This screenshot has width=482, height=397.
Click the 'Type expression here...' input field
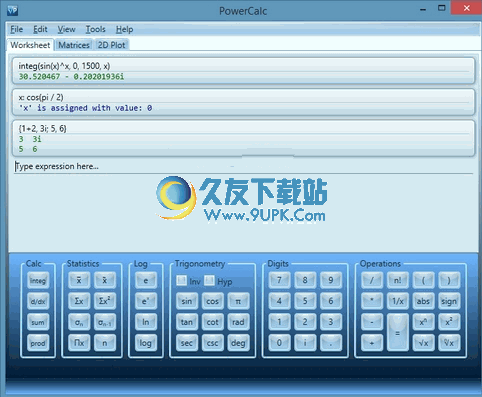244,166
